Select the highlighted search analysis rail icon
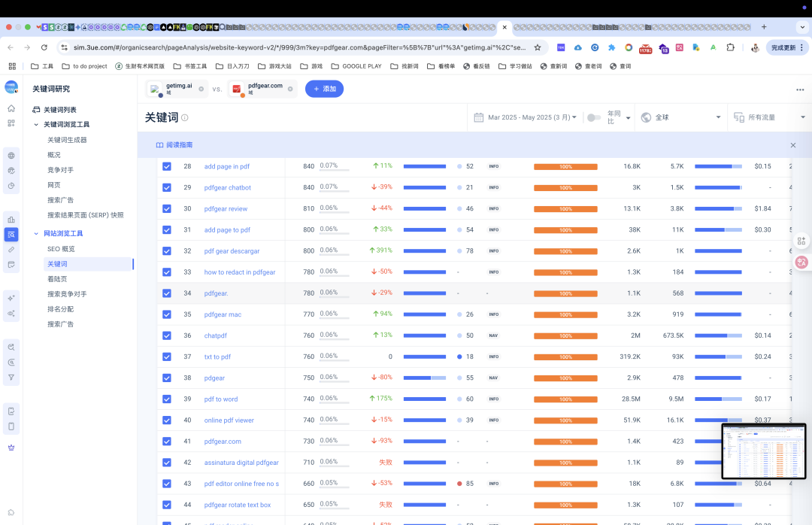The image size is (812, 525). pyautogui.click(x=11, y=235)
